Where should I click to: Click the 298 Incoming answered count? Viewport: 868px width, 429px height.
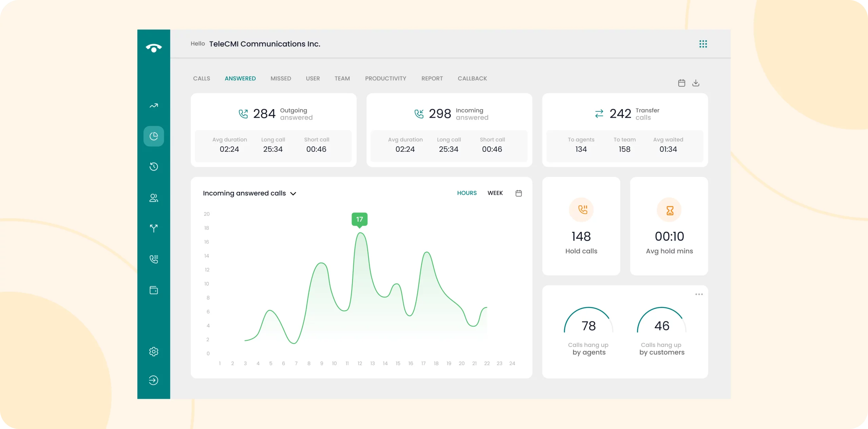pyautogui.click(x=440, y=114)
